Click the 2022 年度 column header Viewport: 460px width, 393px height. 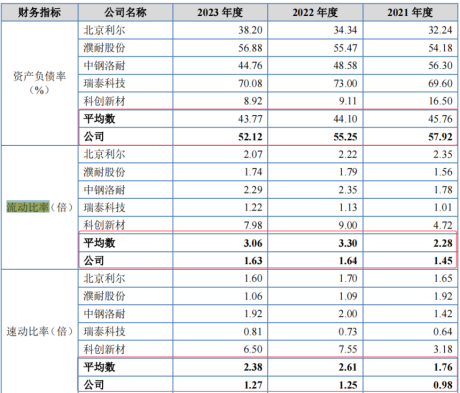315,13
